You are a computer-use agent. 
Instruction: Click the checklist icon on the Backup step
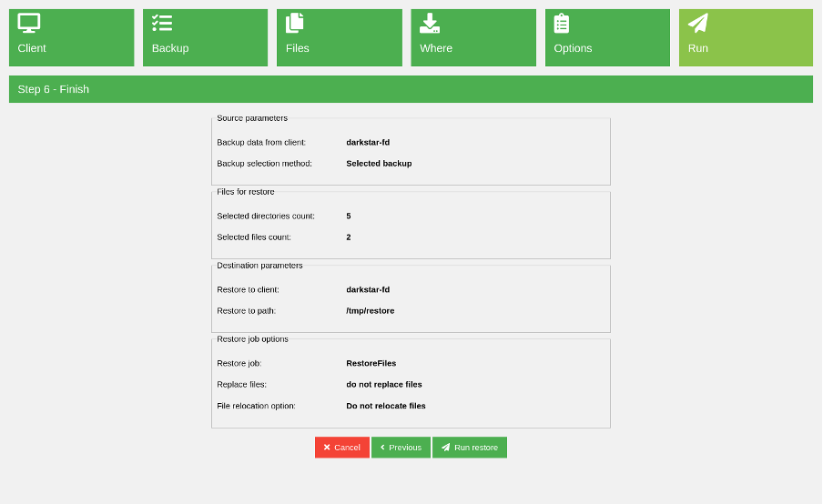(x=162, y=24)
